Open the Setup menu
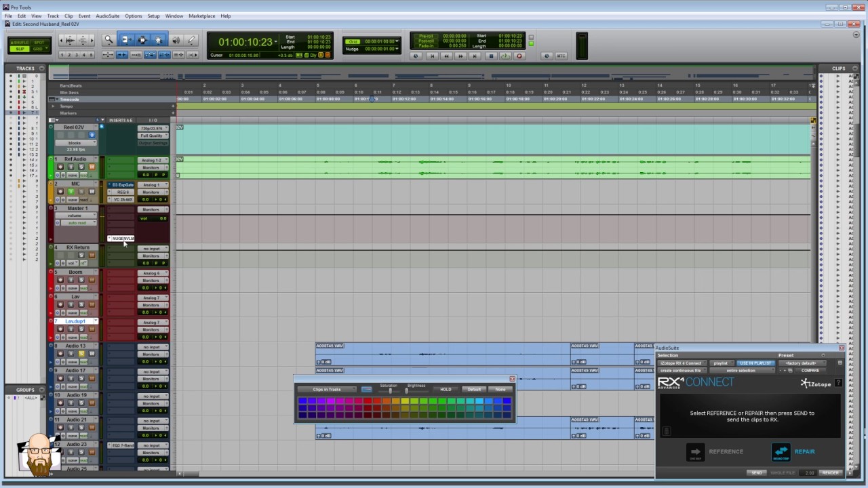Screen dimensions: 868x488 pos(153,16)
